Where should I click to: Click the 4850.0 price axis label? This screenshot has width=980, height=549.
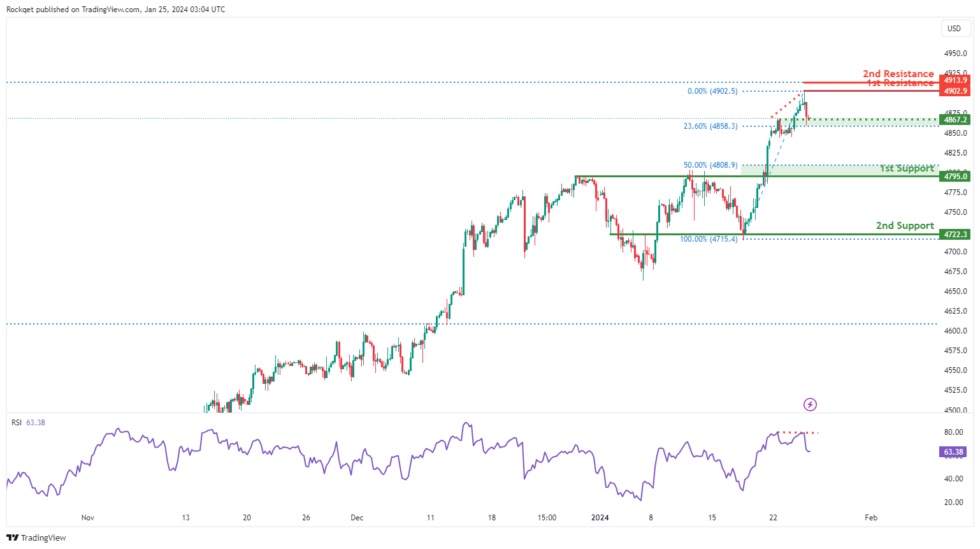[956, 133]
